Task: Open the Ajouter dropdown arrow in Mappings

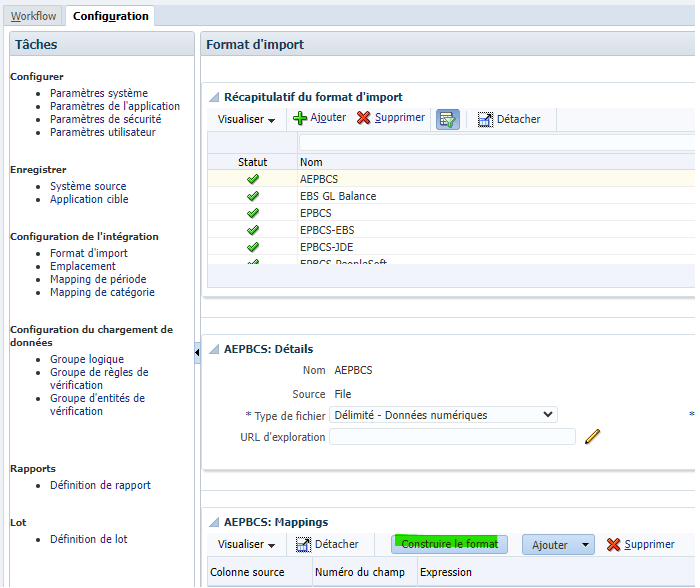Action: point(585,545)
